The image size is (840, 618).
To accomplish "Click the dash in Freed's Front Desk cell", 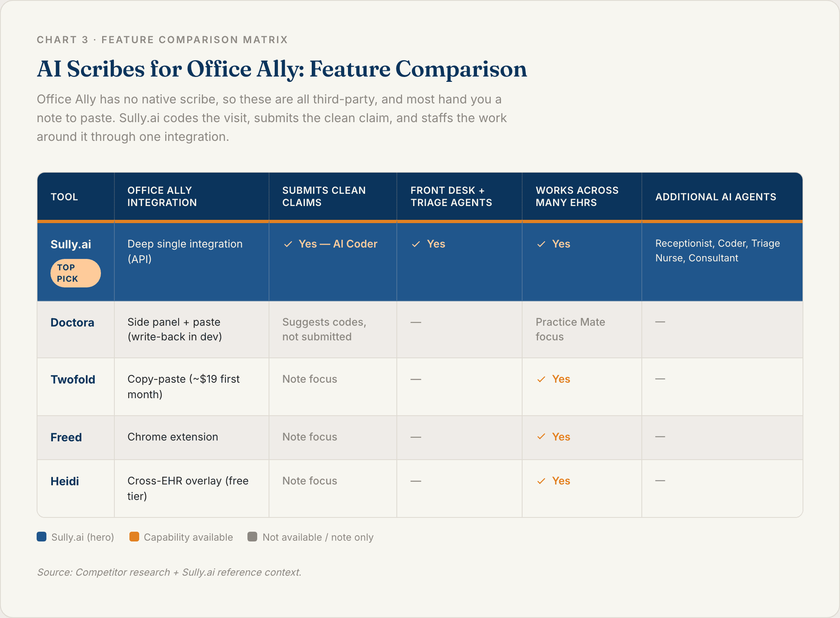I will click(x=416, y=437).
